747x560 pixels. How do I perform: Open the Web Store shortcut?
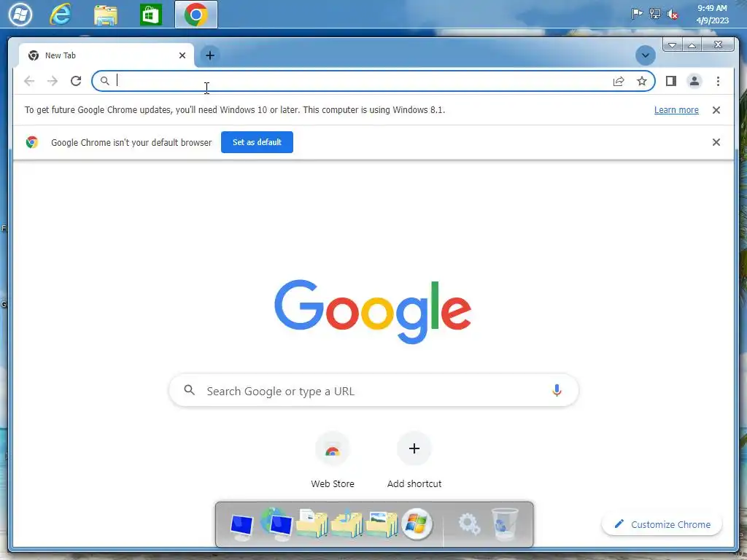tap(333, 459)
